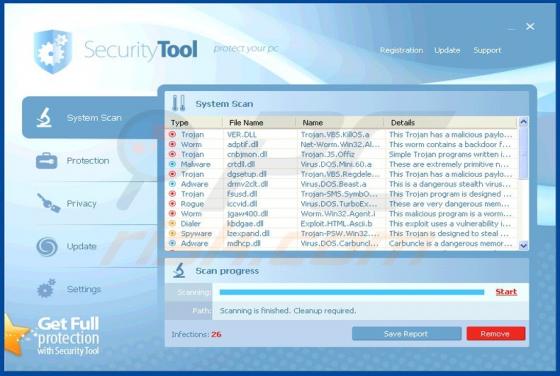Click the red icon beside fsusd.dll
560x376 pixels.
click(x=172, y=194)
